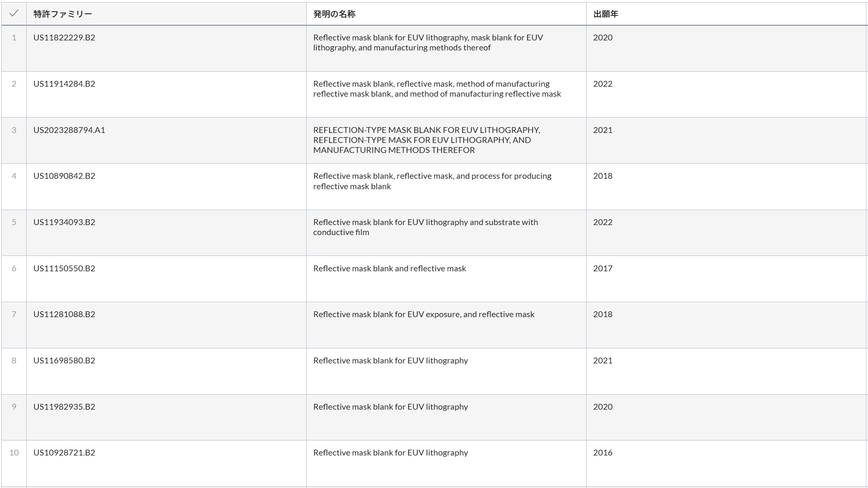Select row number 4

tap(14, 176)
